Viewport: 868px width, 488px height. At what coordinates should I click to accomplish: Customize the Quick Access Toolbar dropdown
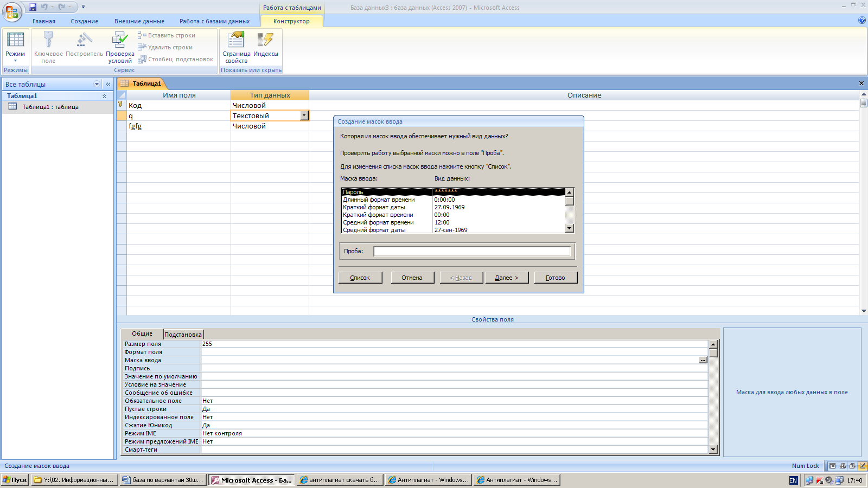coord(83,7)
